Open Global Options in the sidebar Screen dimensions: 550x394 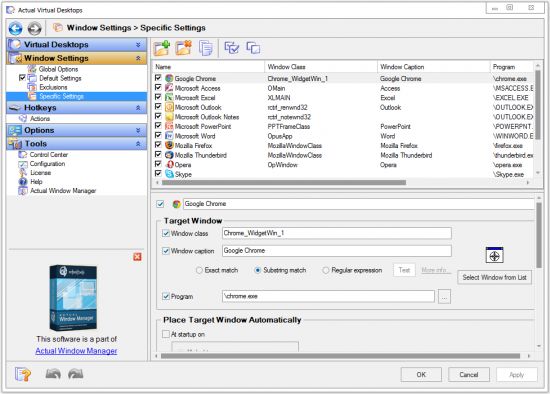point(58,69)
